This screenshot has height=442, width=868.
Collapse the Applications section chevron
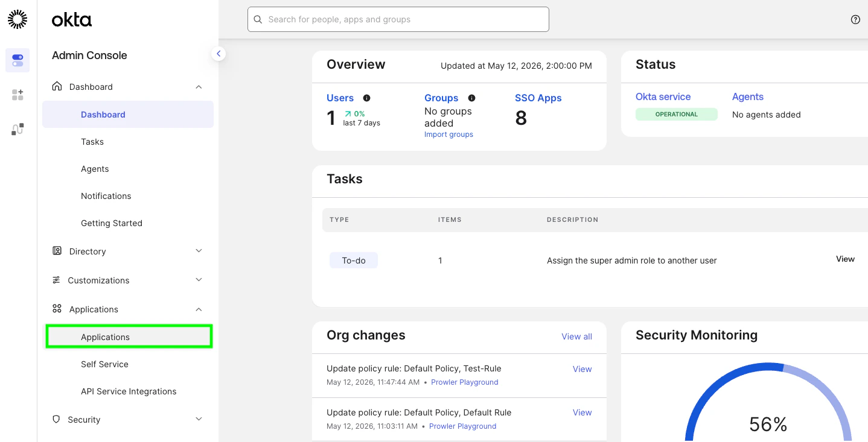199,309
